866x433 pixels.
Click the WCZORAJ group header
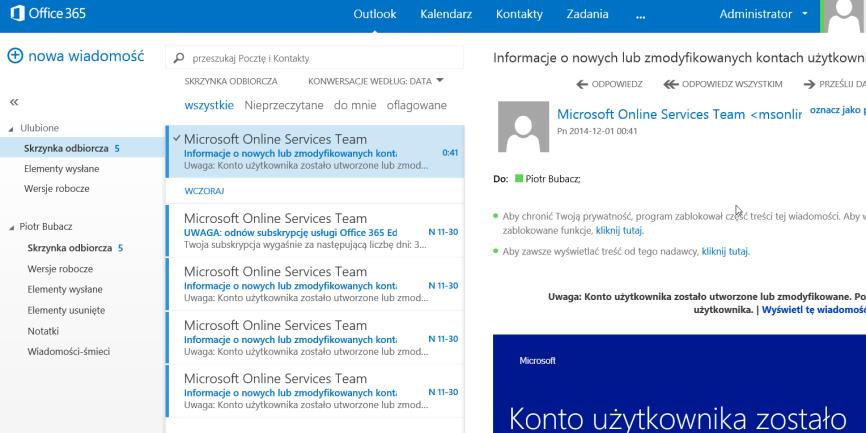point(204,191)
